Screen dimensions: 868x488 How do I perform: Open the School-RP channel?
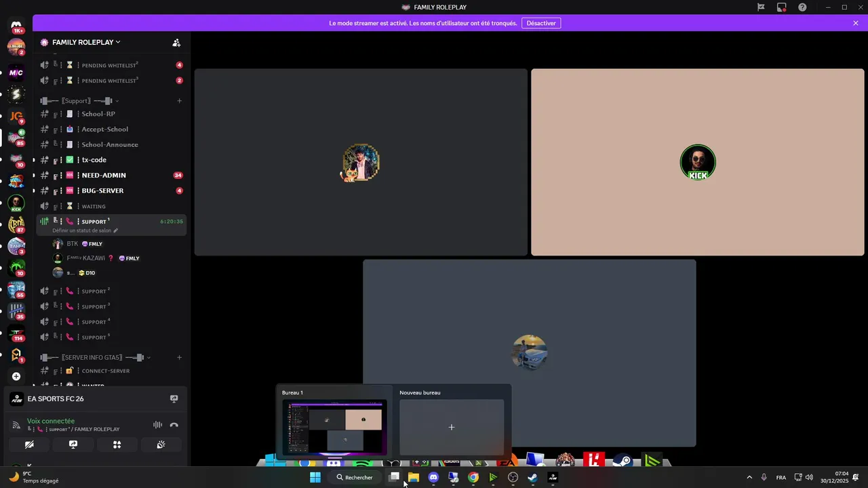pos(112,114)
